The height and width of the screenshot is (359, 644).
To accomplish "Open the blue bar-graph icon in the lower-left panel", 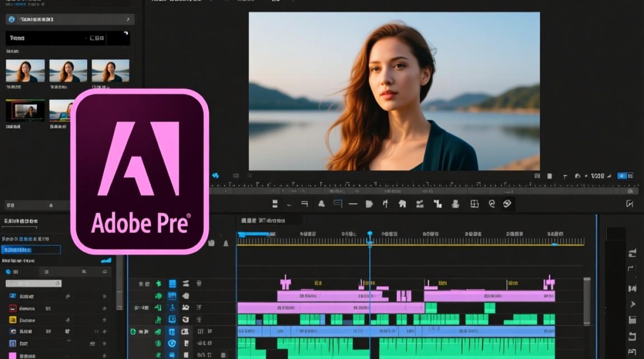I will point(106,260).
